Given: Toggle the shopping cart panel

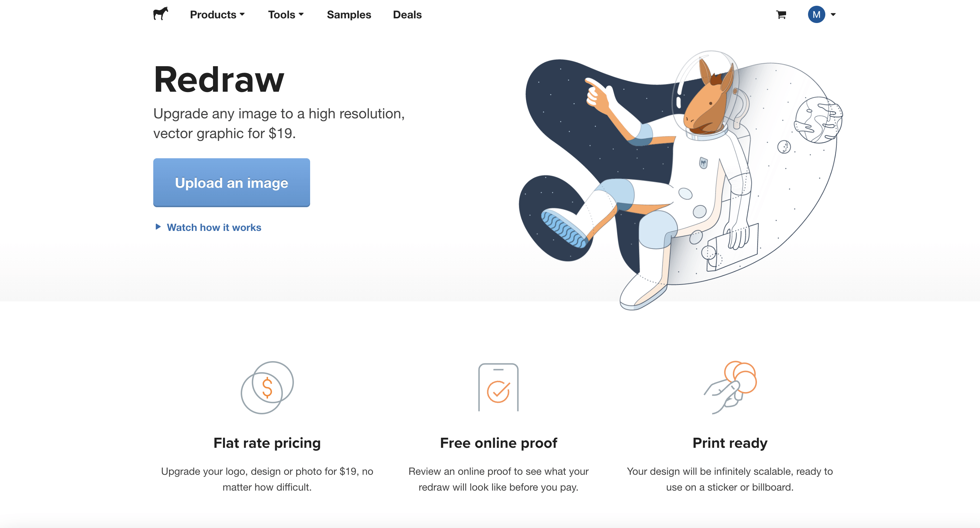Looking at the screenshot, I should click(781, 14).
